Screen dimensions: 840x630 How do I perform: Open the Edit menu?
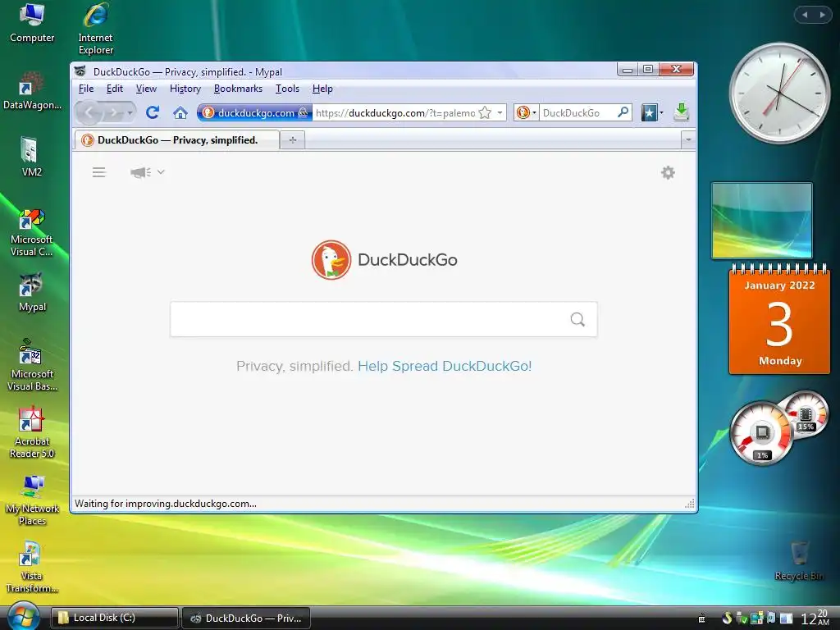tap(115, 89)
